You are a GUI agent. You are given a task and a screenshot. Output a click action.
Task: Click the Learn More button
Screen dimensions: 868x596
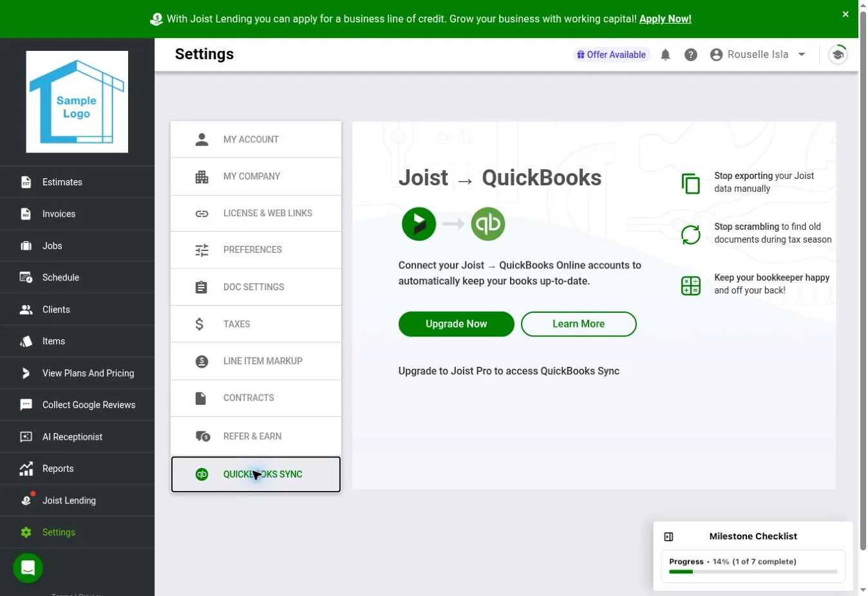point(579,324)
